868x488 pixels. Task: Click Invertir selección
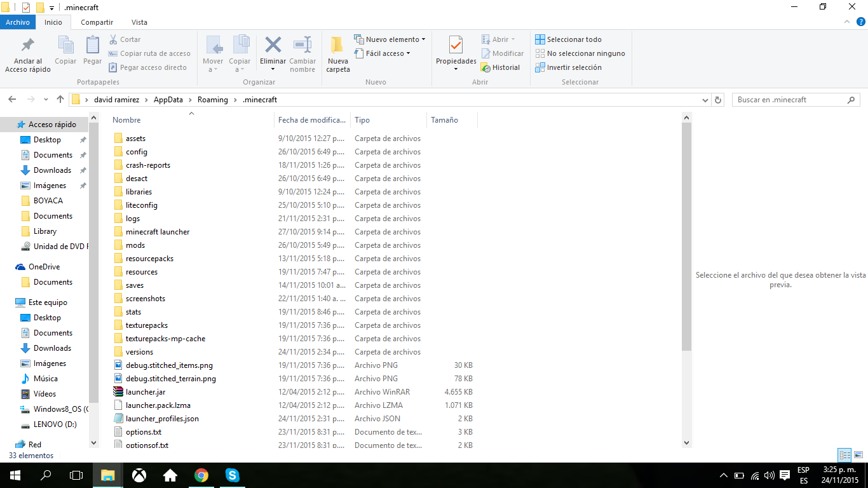click(568, 67)
